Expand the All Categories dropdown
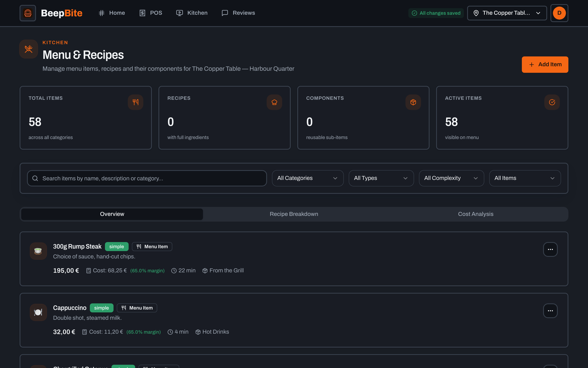The width and height of the screenshot is (588, 368). pos(308,178)
